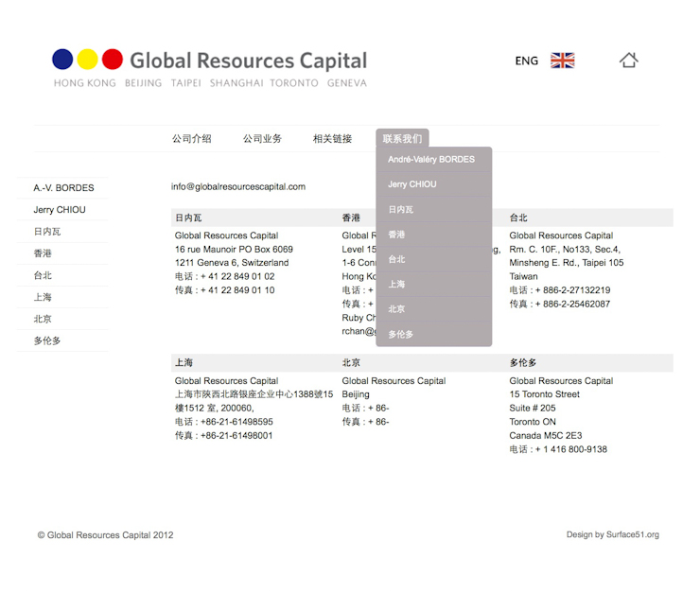700x593 pixels.
Task: Click the 北京 office table heading
Action: [x=351, y=363]
